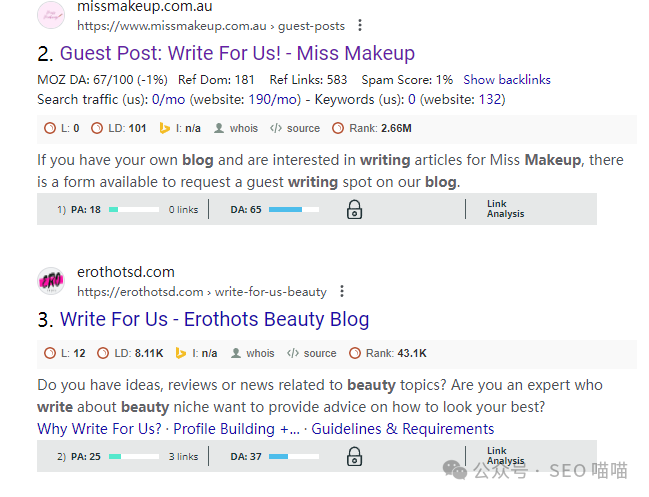The image size is (649, 497).
Task: Click the Miss Makeup site favicon
Action: (51, 15)
